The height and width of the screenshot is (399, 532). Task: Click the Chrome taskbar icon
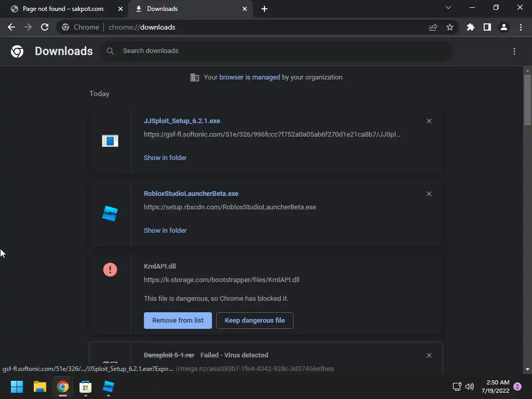coord(63,387)
